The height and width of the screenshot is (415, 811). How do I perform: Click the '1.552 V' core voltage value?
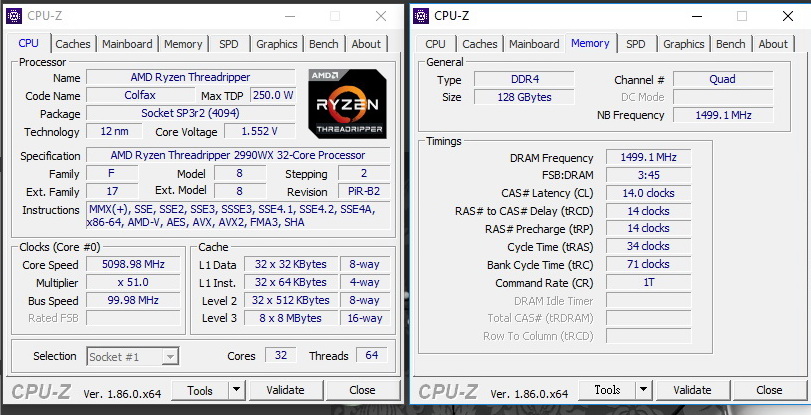coord(260,131)
